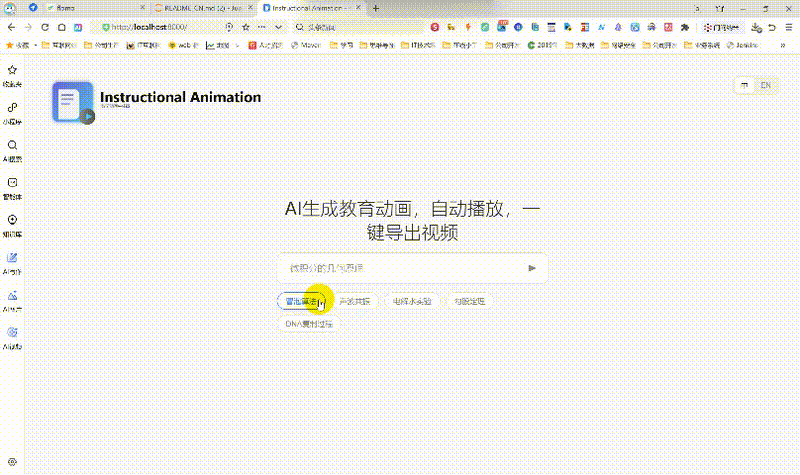Viewport: 800px width, 475px height.
Task: Click the browser profile avatar at the top left
Action: [10, 8]
